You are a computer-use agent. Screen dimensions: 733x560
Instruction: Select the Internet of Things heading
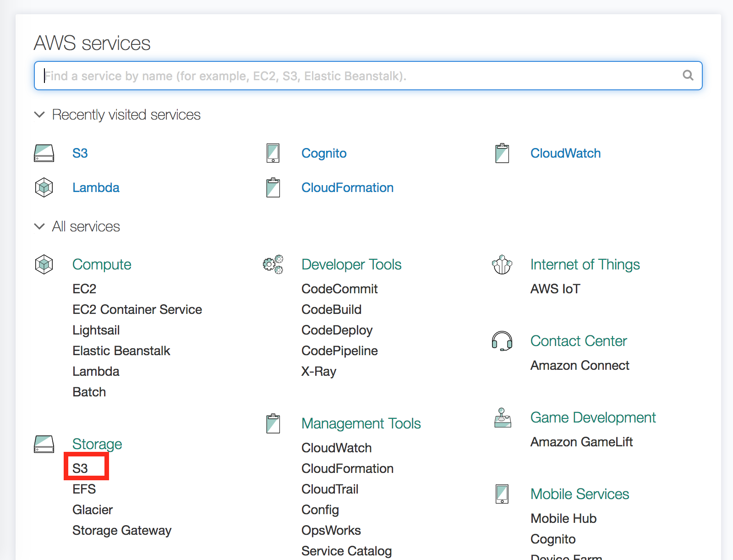tap(585, 264)
